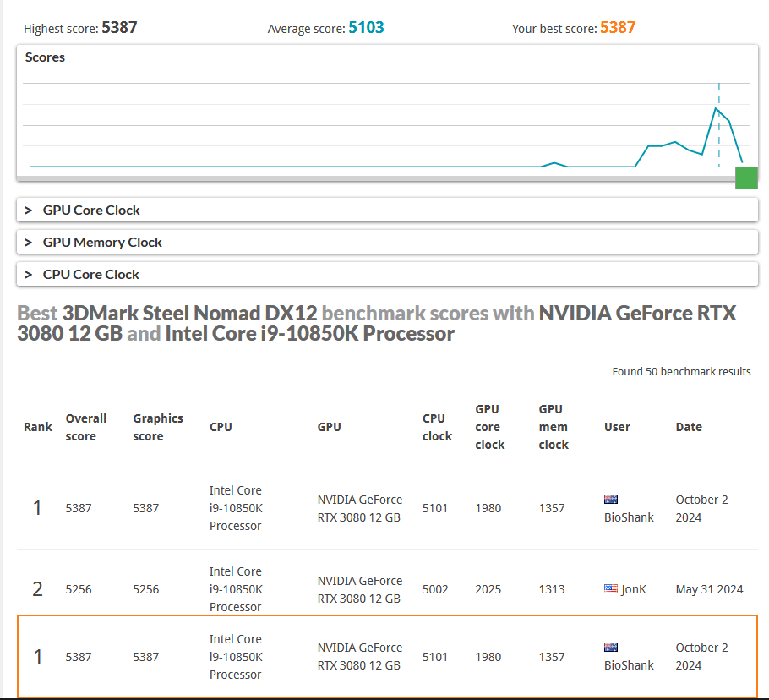Click the Australian flag beside first BioShank entry
Screen dimensions: 769x700
(611, 500)
